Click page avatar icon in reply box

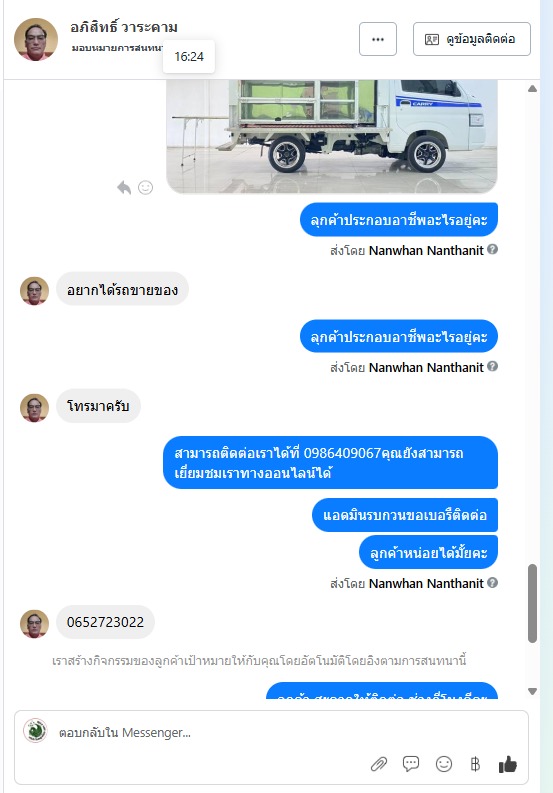(35, 731)
